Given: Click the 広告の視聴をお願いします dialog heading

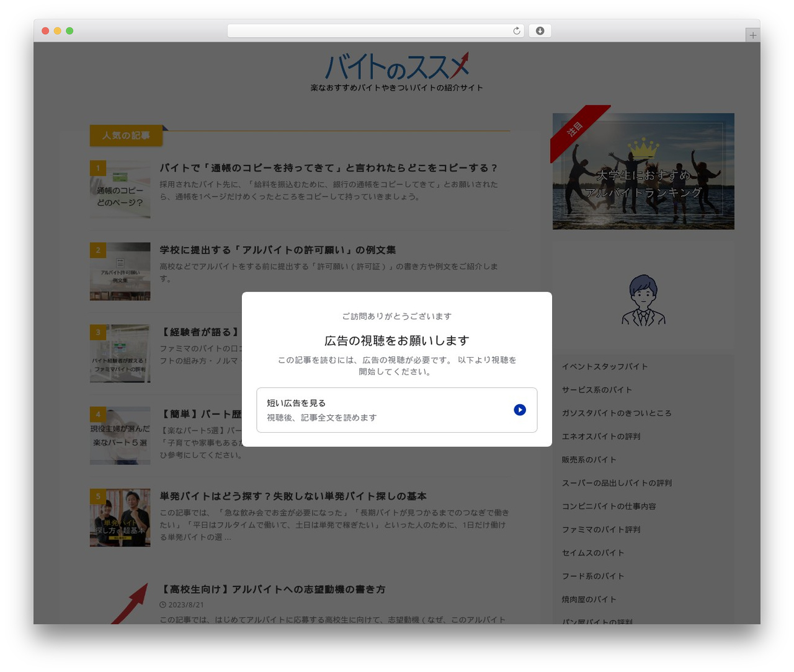Looking at the screenshot, I should tap(397, 340).
